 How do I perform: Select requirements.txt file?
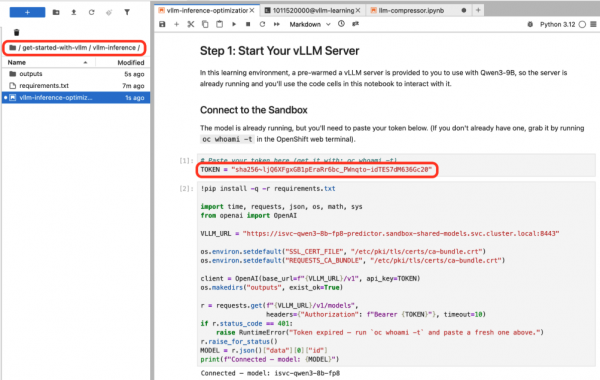[x=76, y=86]
